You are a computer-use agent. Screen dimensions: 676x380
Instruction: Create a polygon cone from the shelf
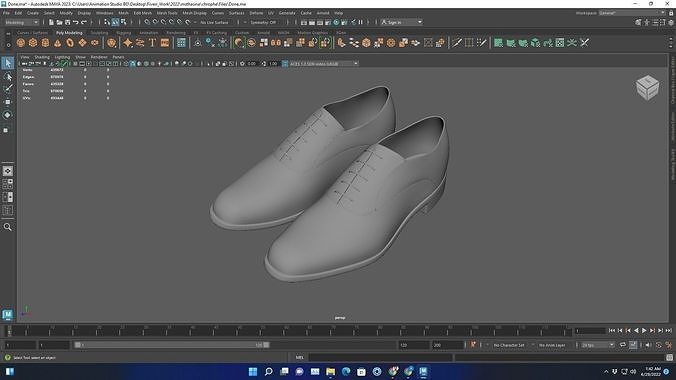(57, 43)
